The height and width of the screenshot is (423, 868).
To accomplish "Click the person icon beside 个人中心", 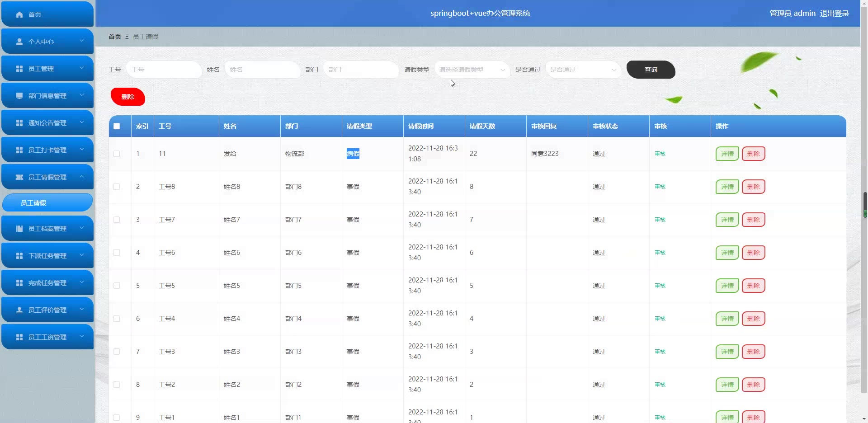I will pos(19,42).
